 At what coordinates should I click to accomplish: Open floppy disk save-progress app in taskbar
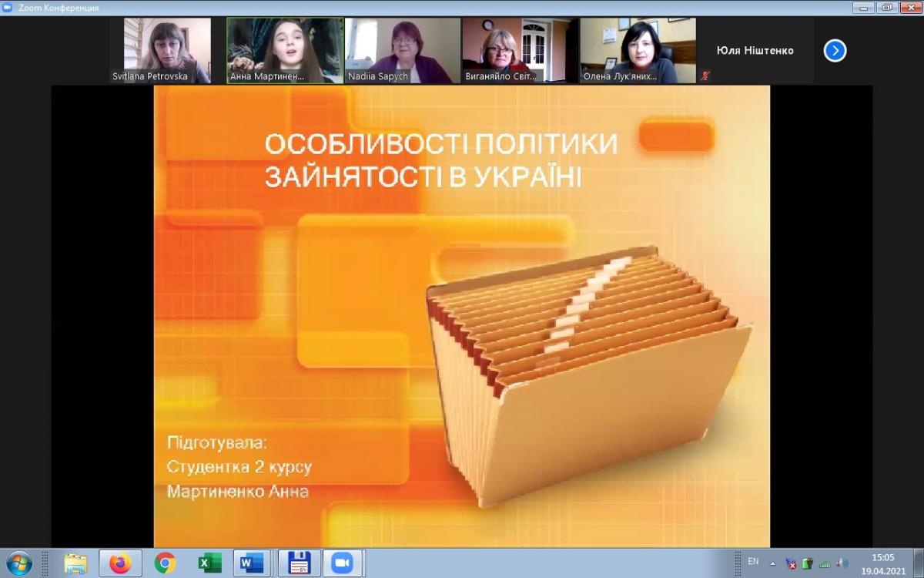coord(299,563)
